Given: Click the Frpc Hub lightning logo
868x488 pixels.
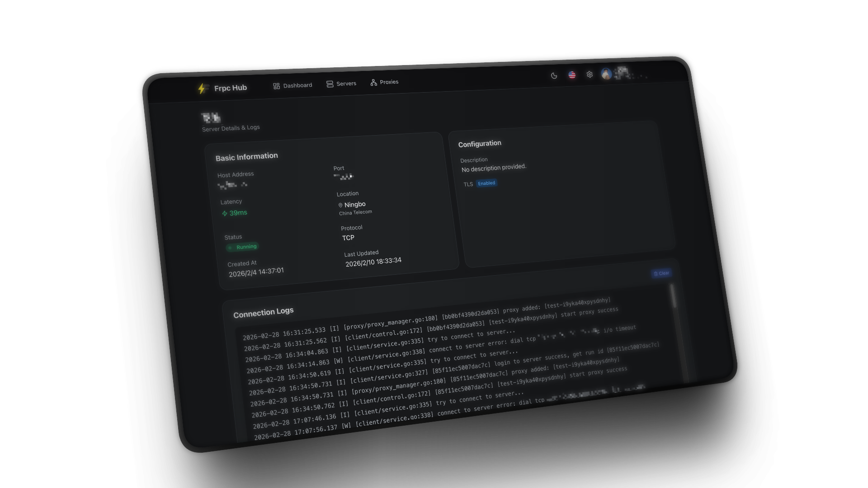Looking at the screenshot, I should pos(202,89).
